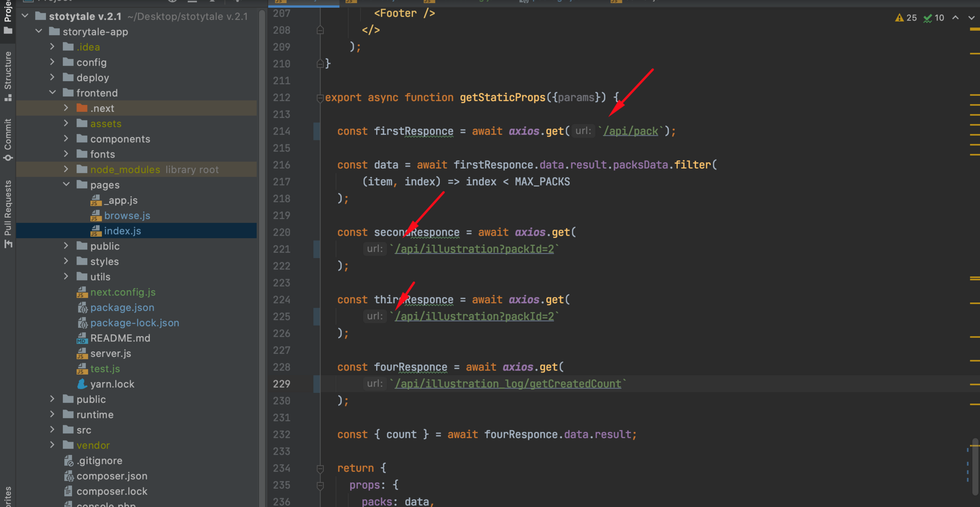Image resolution: width=980 pixels, height=507 pixels.
Task: Expand the styles folder
Action: tap(66, 261)
